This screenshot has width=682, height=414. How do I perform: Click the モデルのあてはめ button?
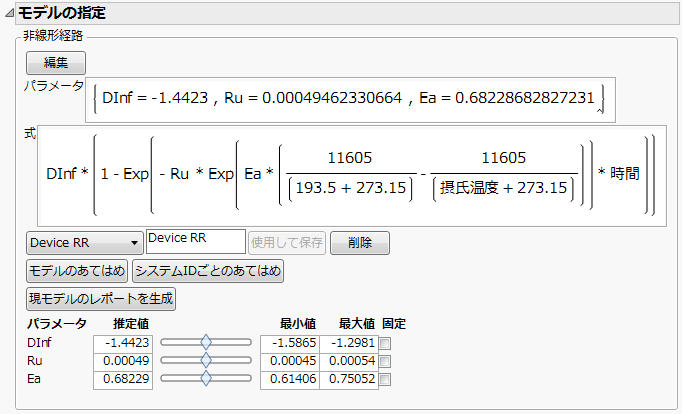tap(78, 270)
